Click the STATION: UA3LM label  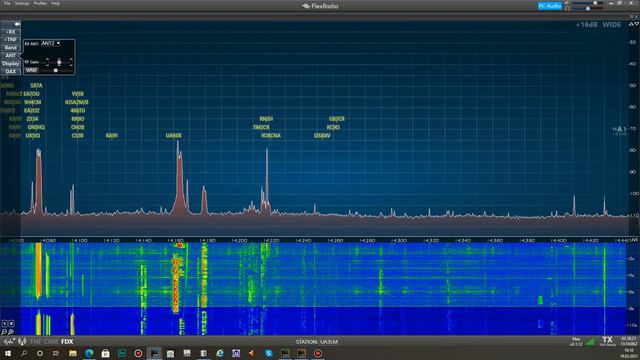pos(317,342)
